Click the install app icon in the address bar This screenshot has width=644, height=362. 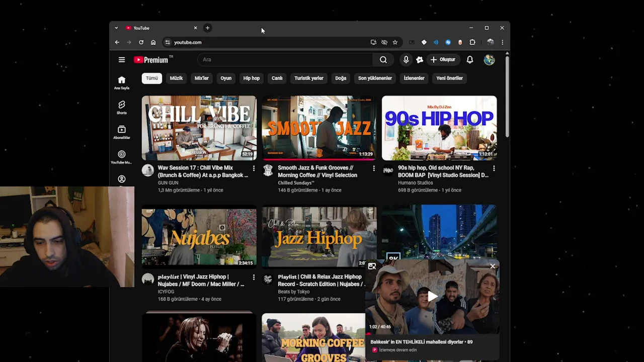373,42
